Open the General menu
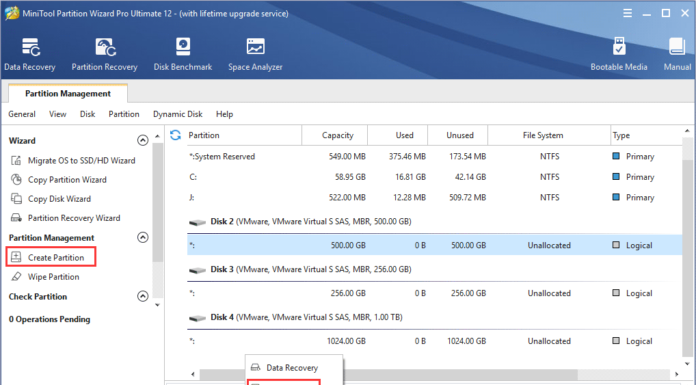 [x=22, y=114]
